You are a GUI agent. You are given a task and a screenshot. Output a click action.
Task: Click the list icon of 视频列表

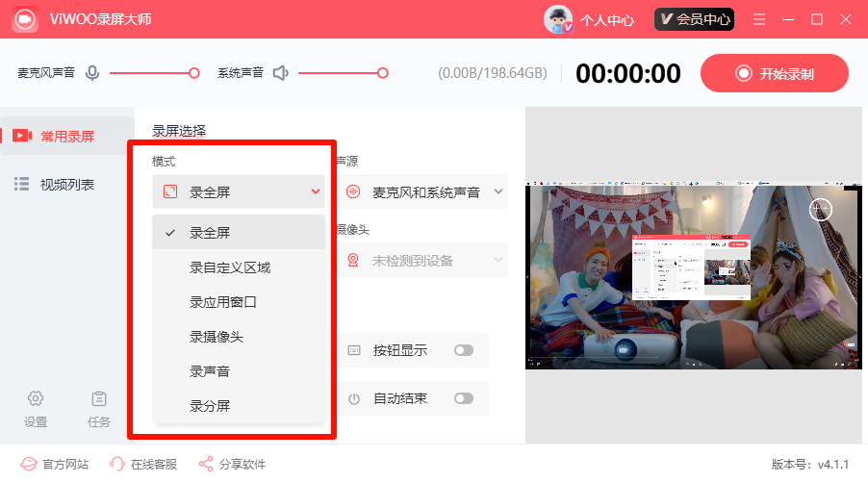(21, 184)
